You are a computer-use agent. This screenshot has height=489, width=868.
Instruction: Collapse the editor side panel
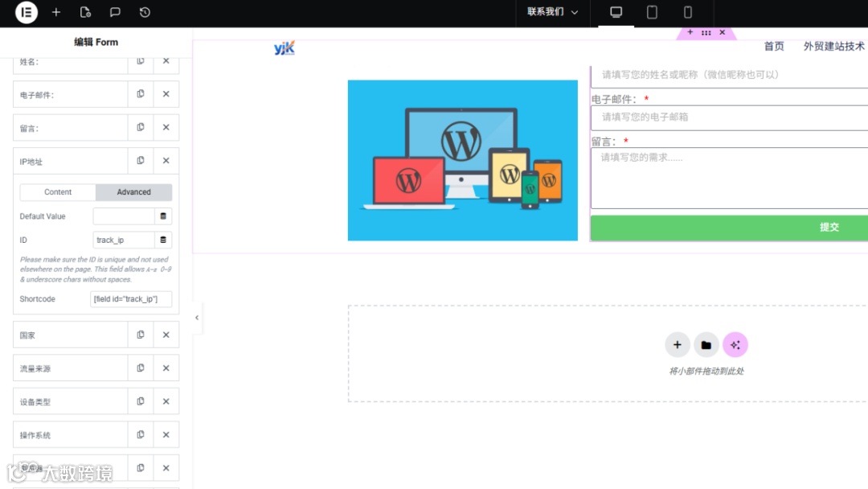tap(197, 318)
